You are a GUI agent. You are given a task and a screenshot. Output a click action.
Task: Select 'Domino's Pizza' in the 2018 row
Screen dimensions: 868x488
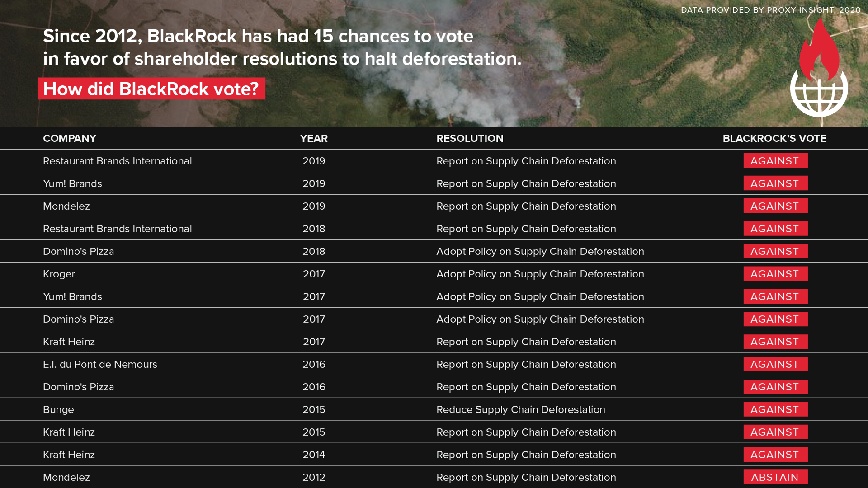coord(79,251)
